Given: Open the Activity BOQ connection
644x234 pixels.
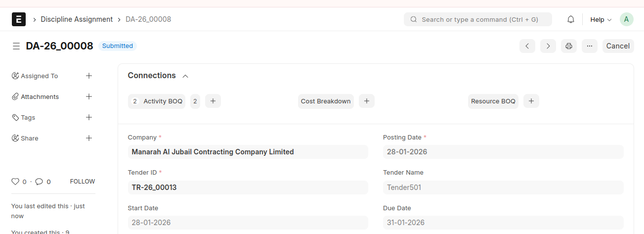Looking at the screenshot, I should [x=163, y=101].
